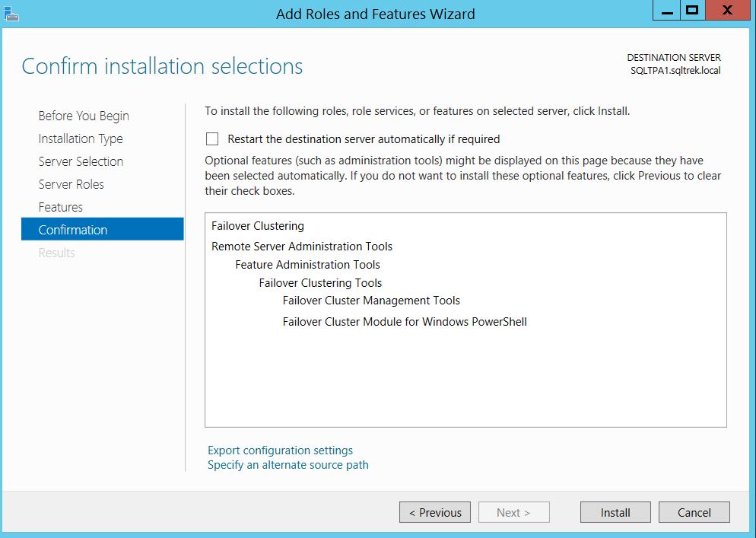Select the Confirmation step in sidebar
This screenshot has width=756, height=538.
click(73, 230)
